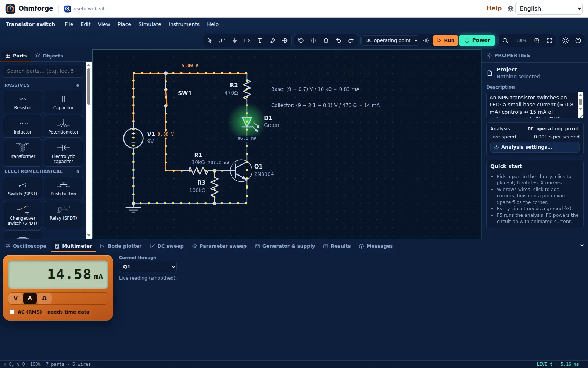The height and width of the screenshot is (368, 588).
Task: Click the trash delete icon
Action: tap(326, 40)
